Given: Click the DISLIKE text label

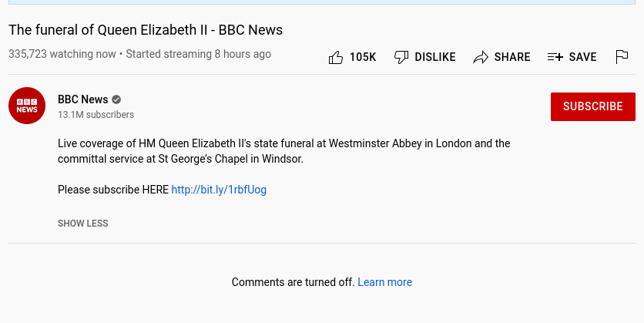Looking at the screenshot, I should pyautogui.click(x=435, y=57).
